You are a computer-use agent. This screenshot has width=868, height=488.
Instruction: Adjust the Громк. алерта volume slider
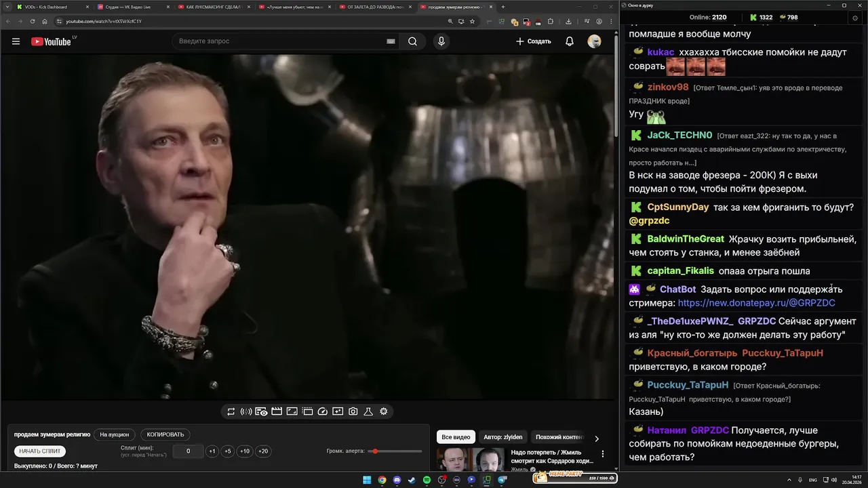click(x=396, y=451)
